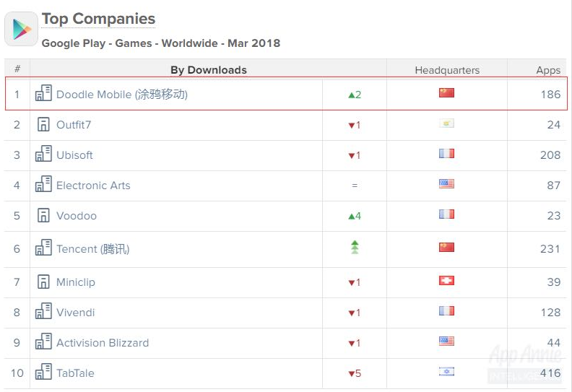The width and height of the screenshot is (572, 392).
Task: Click the 416 apps count for TabTale
Action: click(x=550, y=373)
